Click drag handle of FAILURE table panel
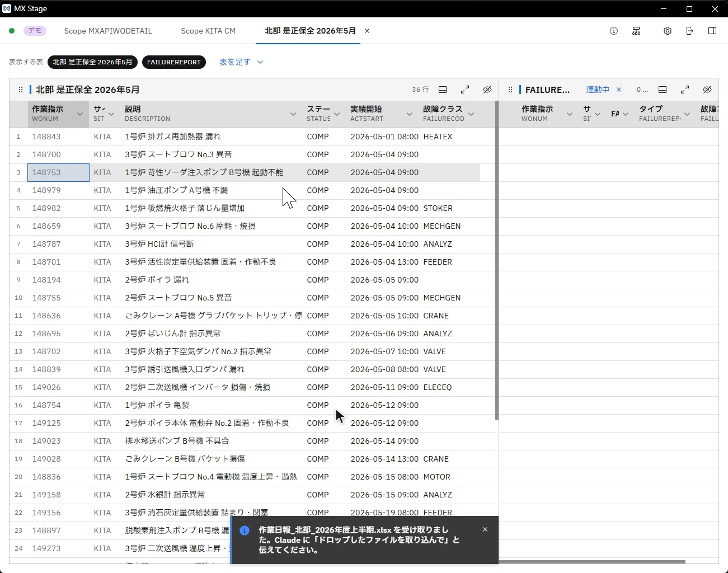Screen dimensions: 728x573 510,90
